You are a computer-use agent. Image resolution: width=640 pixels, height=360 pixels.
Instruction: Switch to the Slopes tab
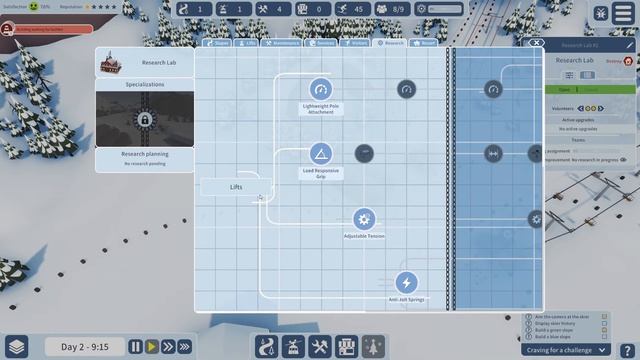click(217, 43)
